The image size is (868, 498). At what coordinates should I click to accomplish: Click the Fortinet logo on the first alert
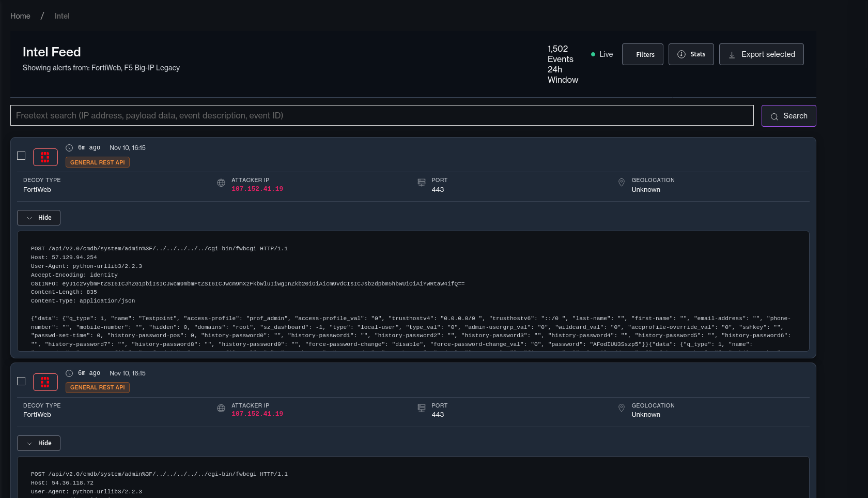tap(45, 157)
